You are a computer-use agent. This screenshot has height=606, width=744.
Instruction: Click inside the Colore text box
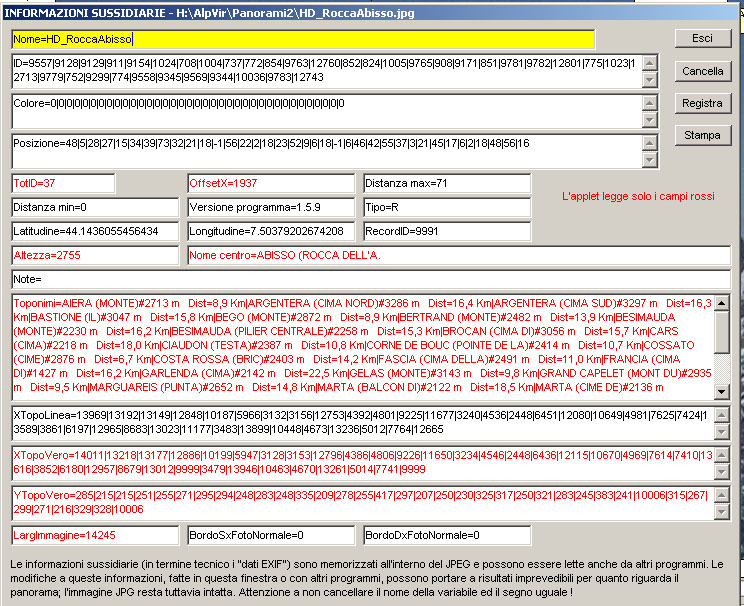327,111
